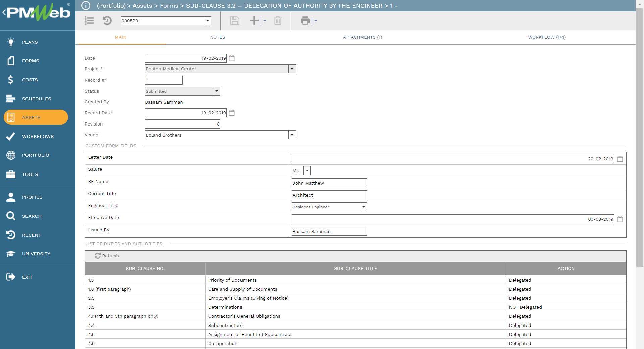
Task: Click the Delete trash icon
Action: pos(278,21)
